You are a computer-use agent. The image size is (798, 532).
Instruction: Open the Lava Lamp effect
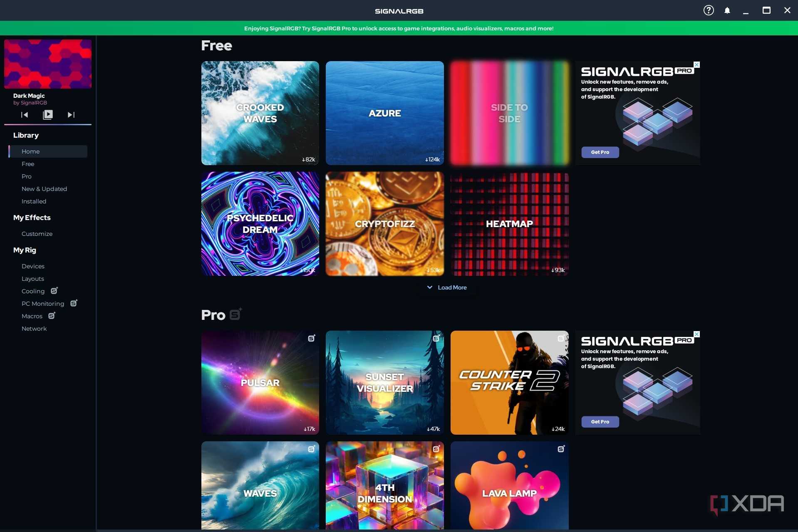[510, 485]
